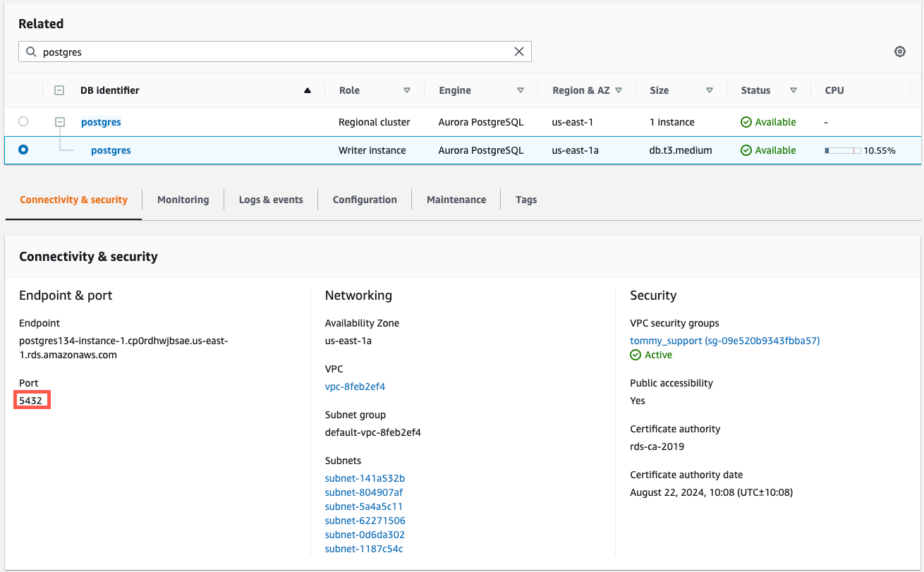
Task: Click the Public accessibility Yes value
Action: (x=638, y=401)
